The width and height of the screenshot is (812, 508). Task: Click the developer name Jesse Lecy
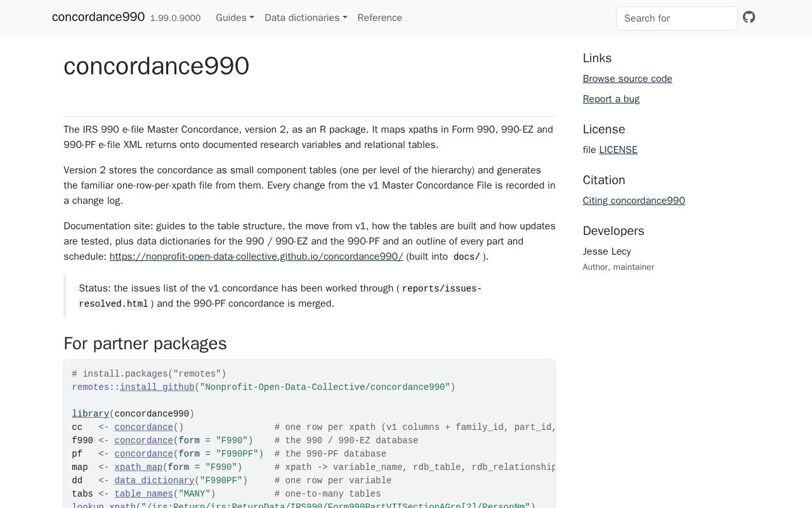click(607, 251)
